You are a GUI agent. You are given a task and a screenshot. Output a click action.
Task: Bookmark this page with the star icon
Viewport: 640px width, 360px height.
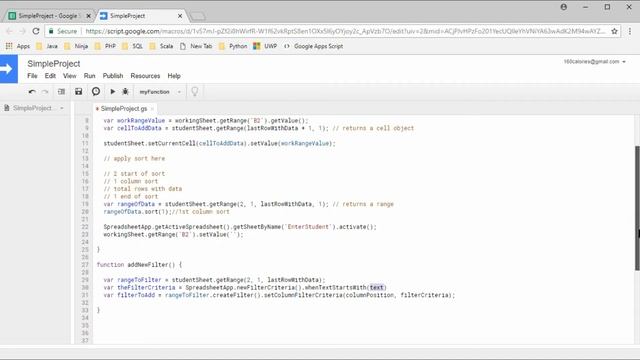pyautogui.click(x=614, y=31)
